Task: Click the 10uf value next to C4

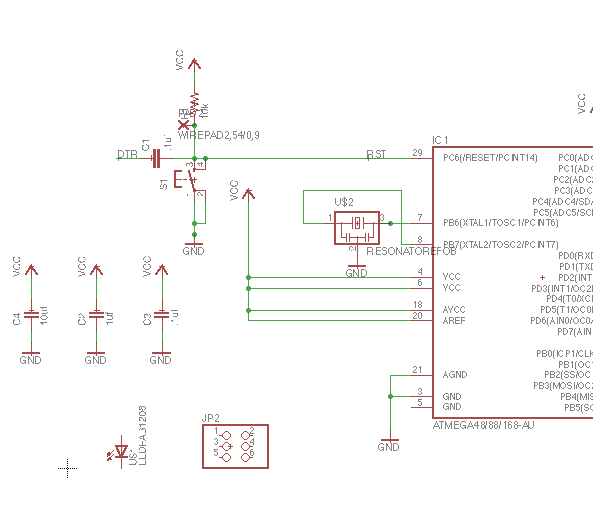Action: [44, 315]
